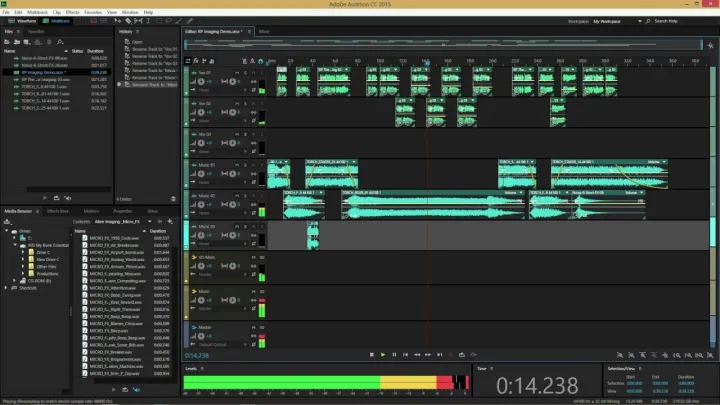Click the Rewind transport button
This screenshot has width=720, height=405.
click(x=417, y=354)
